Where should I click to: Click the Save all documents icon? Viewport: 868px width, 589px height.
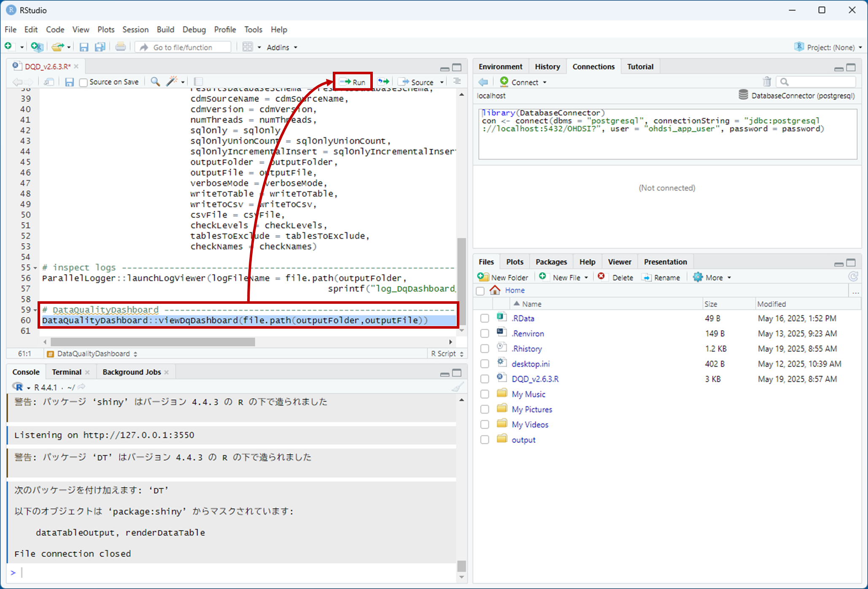(100, 47)
